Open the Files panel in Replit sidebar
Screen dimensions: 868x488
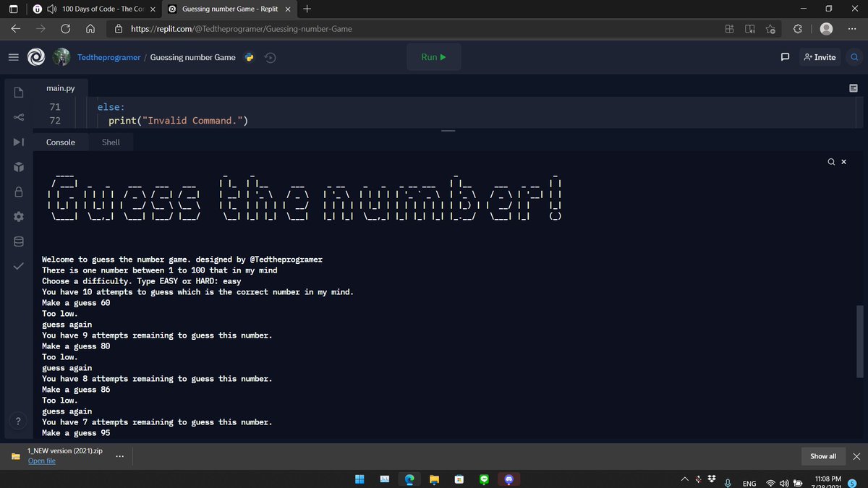coord(18,92)
